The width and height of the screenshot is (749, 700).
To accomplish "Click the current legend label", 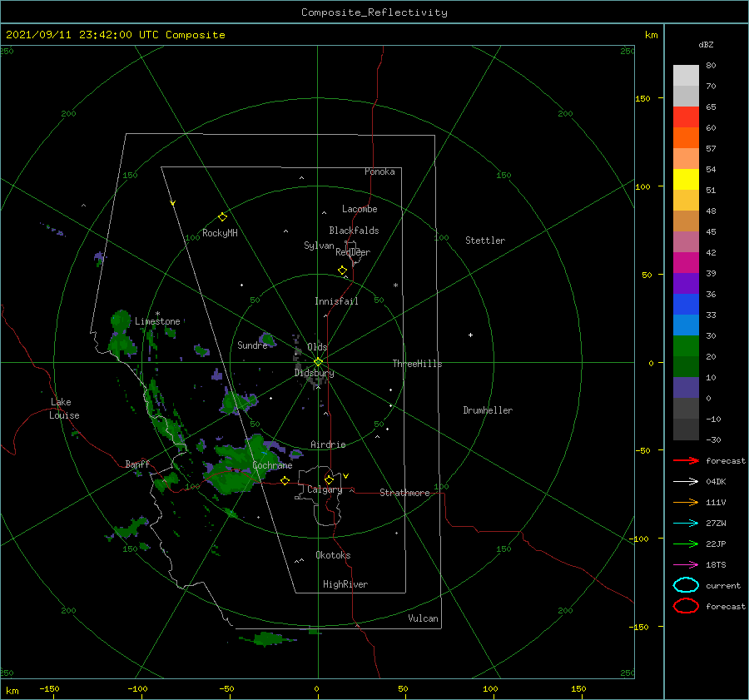I will tap(723, 586).
